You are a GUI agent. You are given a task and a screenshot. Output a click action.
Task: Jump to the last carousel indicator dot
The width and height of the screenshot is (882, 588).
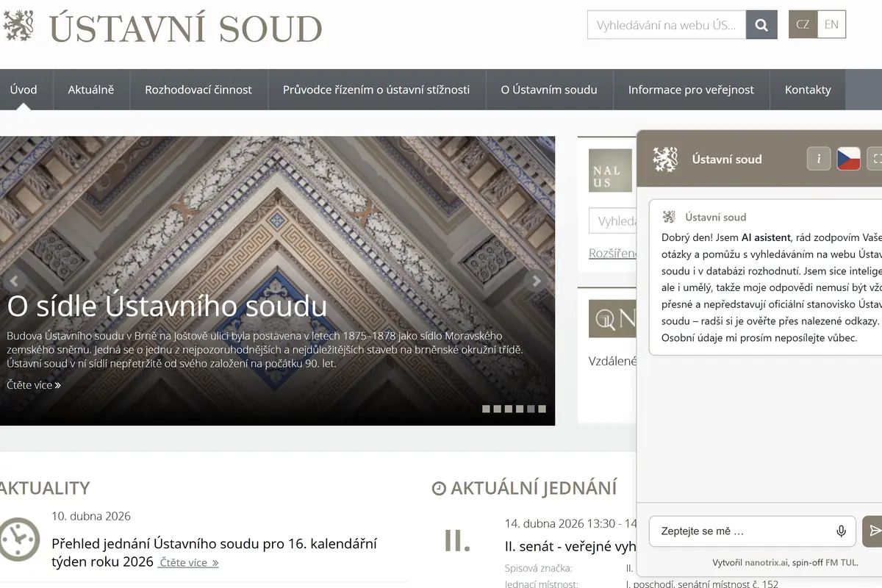(x=542, y=409)
